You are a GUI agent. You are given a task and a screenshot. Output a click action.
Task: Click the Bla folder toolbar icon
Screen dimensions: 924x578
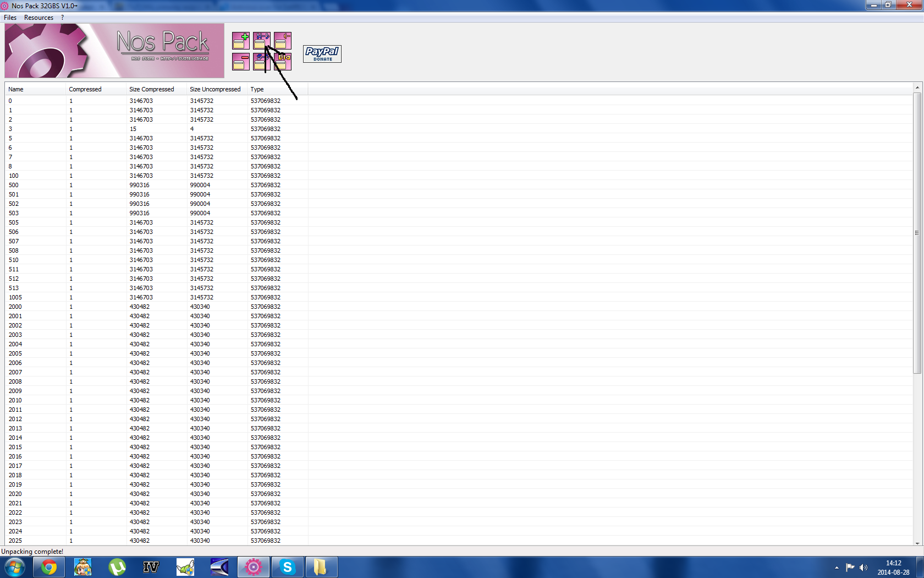(283, 62)
